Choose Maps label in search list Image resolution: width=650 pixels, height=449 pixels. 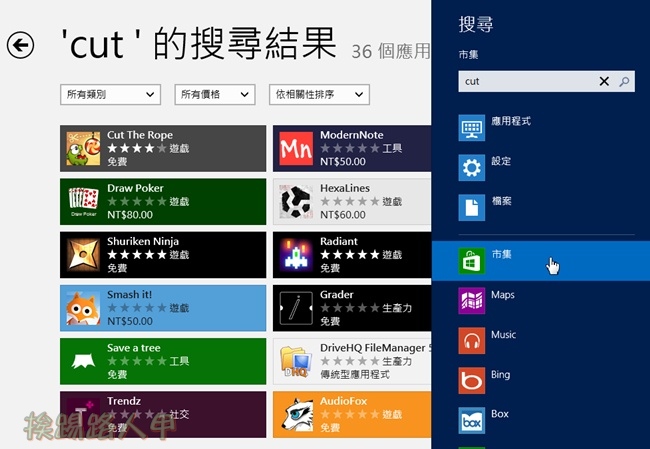coord(503,295)
